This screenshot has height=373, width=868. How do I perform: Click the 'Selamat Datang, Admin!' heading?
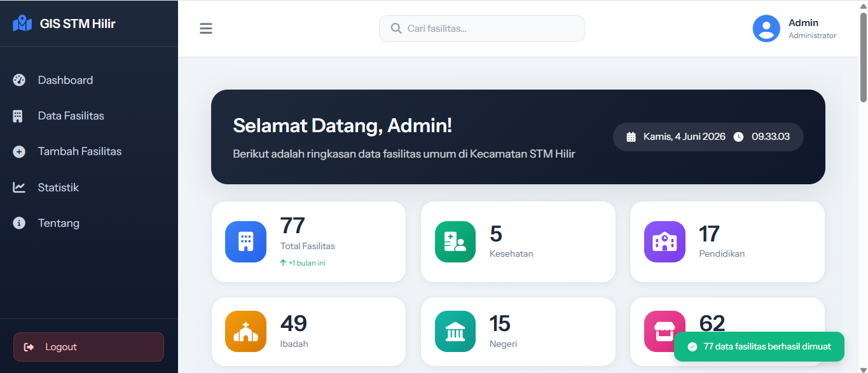342,126
